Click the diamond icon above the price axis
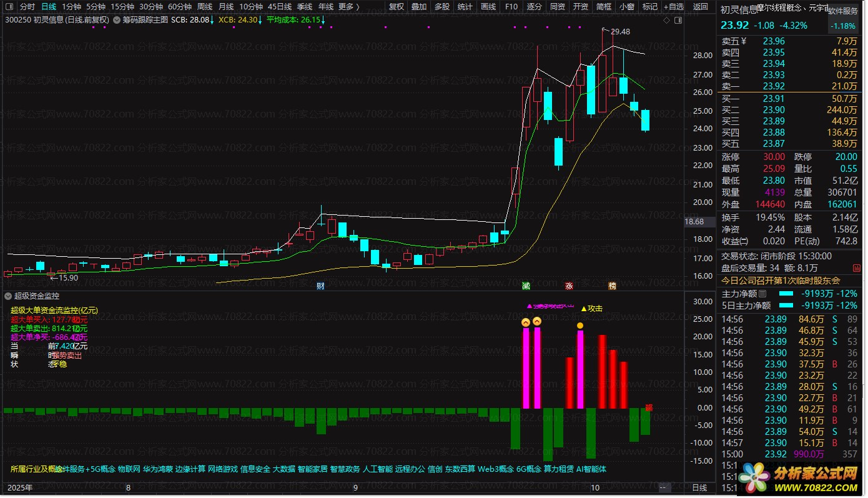This screenshot has width=868, height=498. coord(666,20)
